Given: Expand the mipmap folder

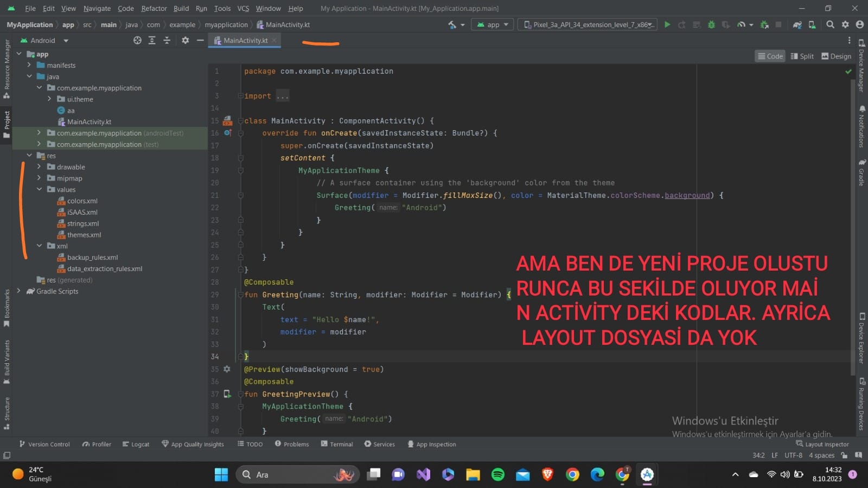Looking at the screenshot, I should coord(39,178).
